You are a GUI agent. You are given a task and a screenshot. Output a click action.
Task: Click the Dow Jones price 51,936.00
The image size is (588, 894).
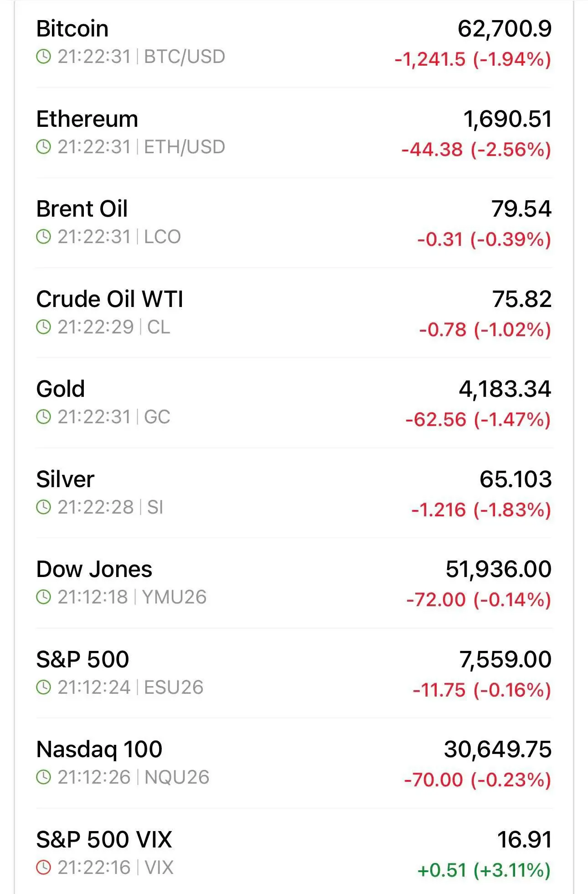[499, 569]
